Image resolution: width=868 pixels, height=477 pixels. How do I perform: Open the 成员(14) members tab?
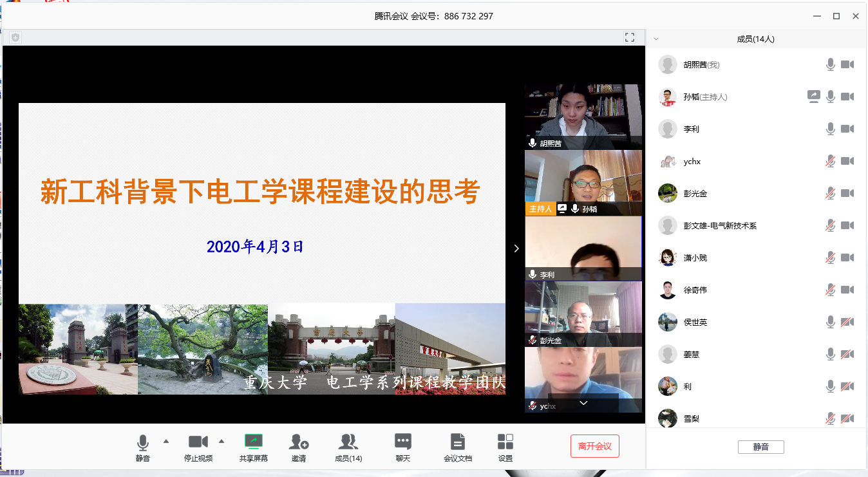point(348,442)
